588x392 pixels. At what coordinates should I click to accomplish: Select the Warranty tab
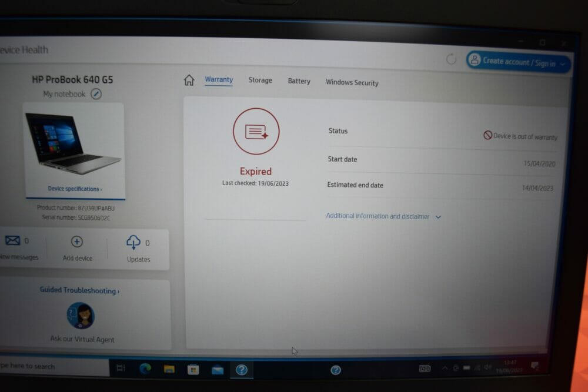click(219, 79)
